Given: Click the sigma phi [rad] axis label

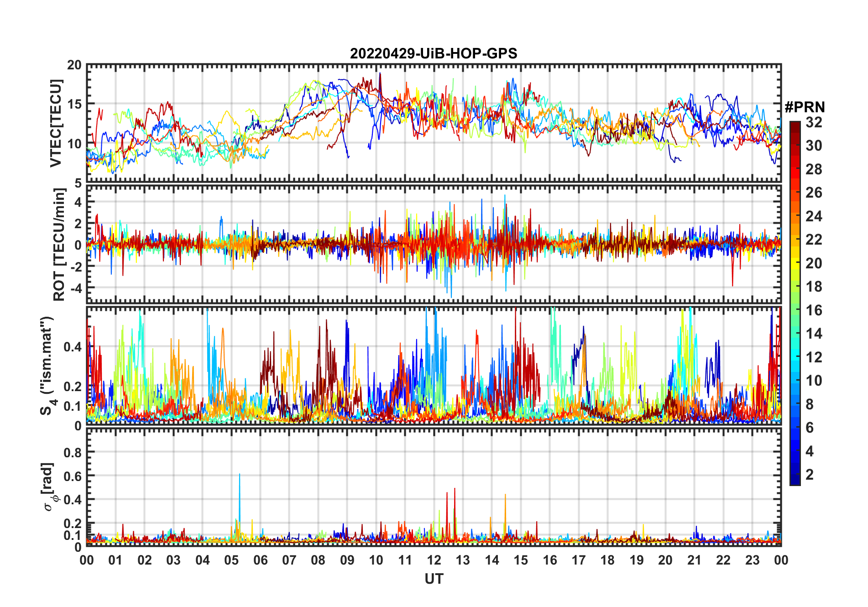Looking at the screenshot, I should 49,487.
